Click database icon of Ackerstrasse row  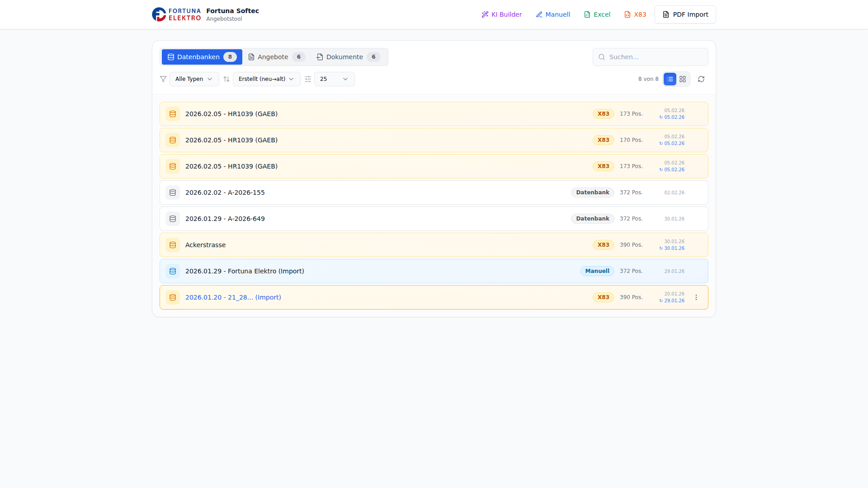(173, 245)
